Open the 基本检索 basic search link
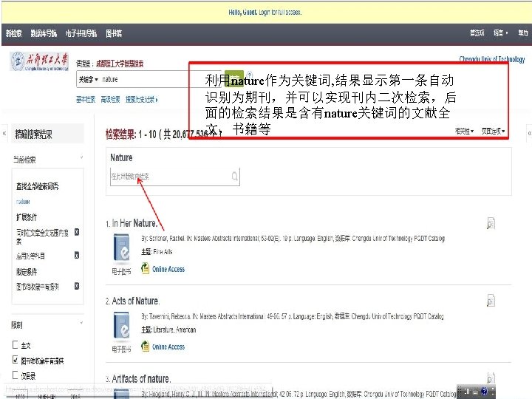The image size is (532, 399). click(86, 100)
